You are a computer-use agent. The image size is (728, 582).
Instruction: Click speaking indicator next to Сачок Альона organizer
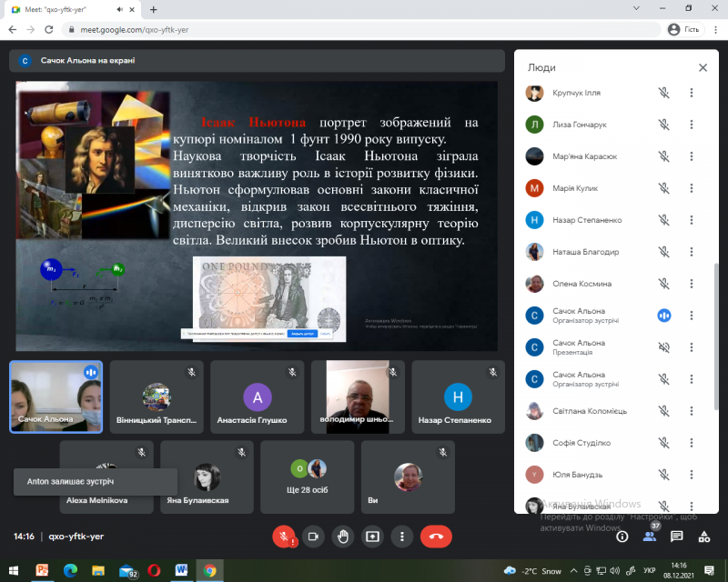tap(664, 316)
